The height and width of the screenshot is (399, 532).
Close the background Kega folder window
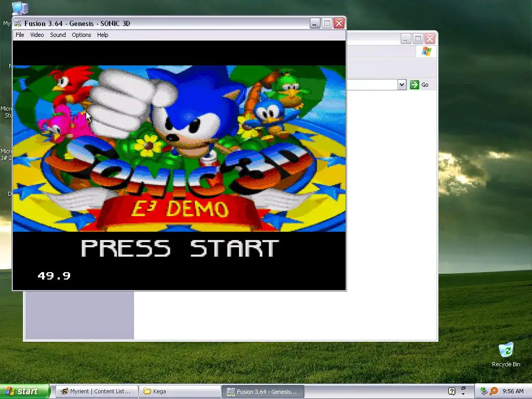(430, 38)
